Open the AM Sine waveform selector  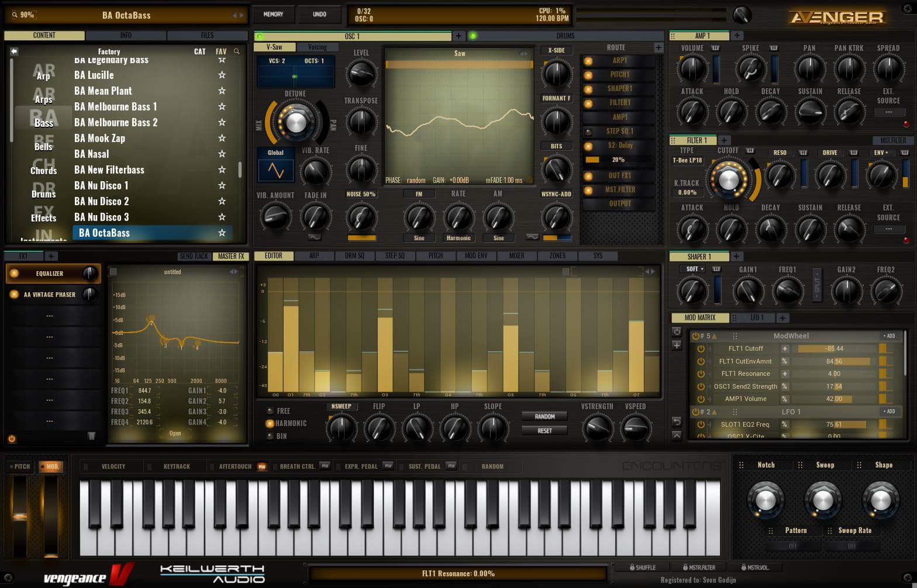coord(498,238)
